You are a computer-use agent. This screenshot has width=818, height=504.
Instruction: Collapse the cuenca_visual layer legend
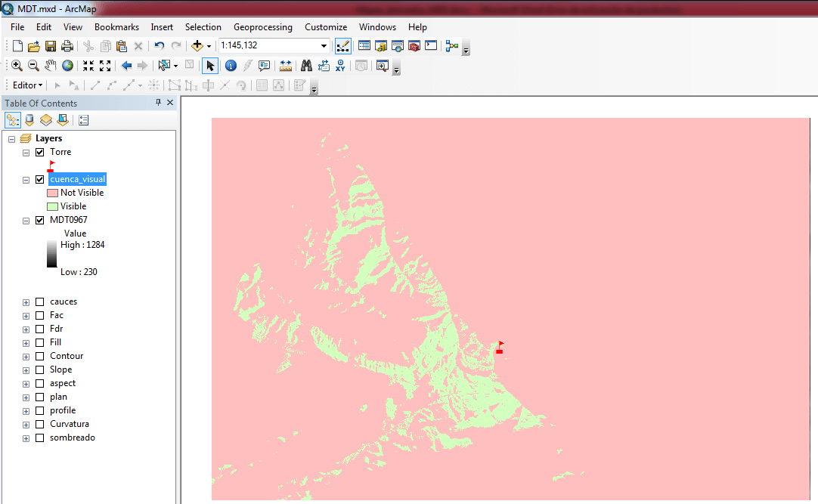coord(26,180)
